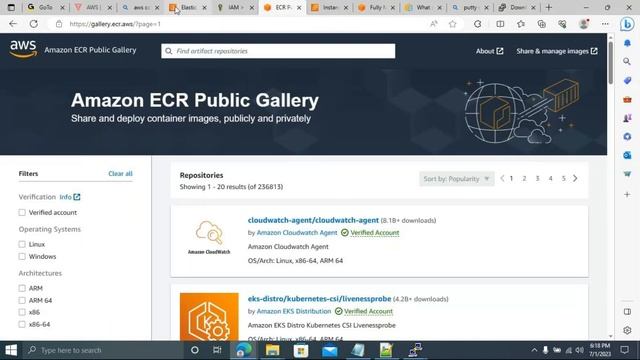Reload the page with refresh icon

tap(33, 24)
